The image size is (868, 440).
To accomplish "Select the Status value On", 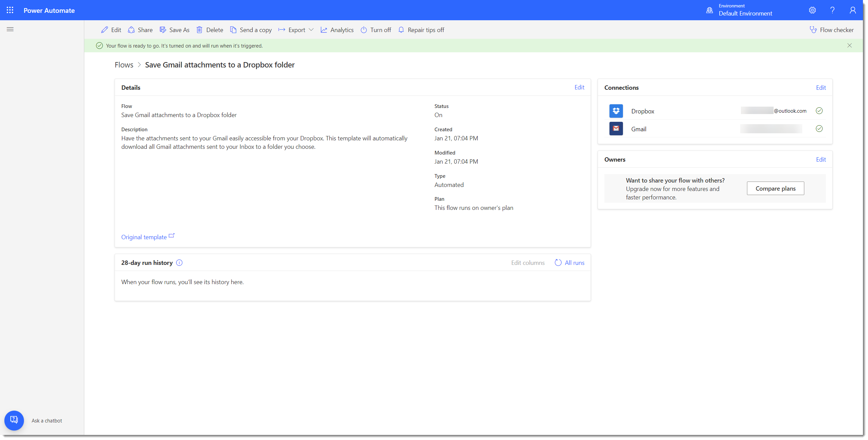I will coord(438,115).
